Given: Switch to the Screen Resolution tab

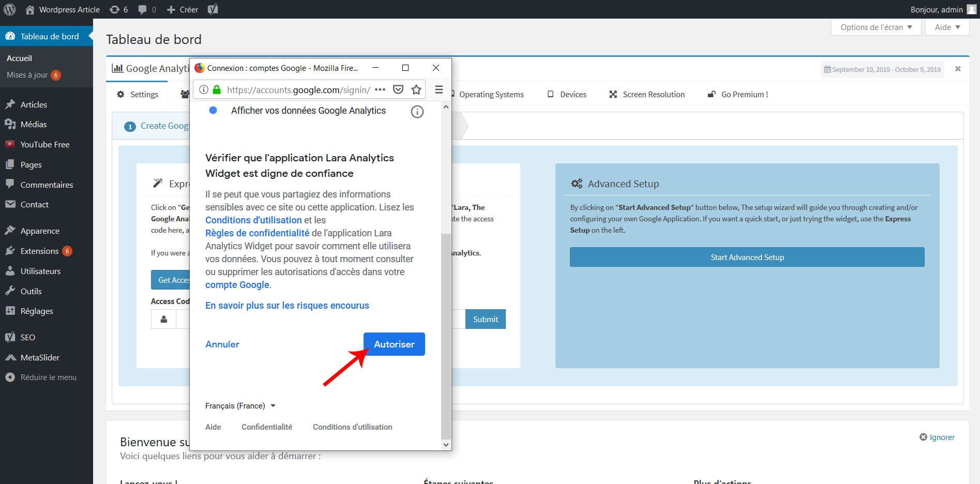Looking at the screenshot, I should pos(647,94).
